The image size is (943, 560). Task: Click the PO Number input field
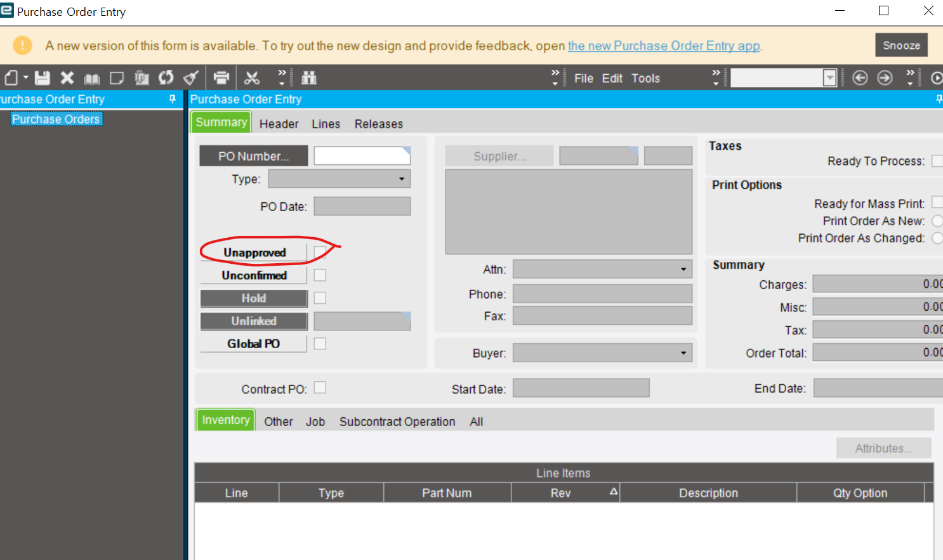pos(362,156)
